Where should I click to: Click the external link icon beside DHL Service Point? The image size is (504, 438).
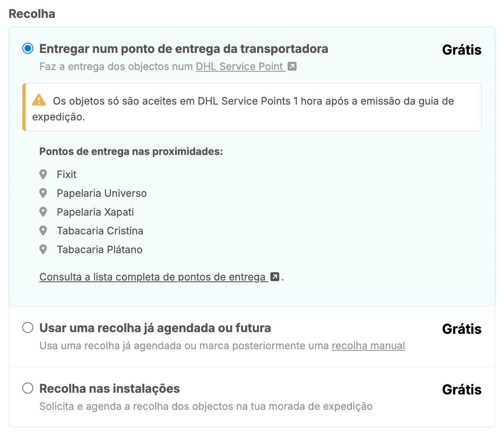coord(292,67)
